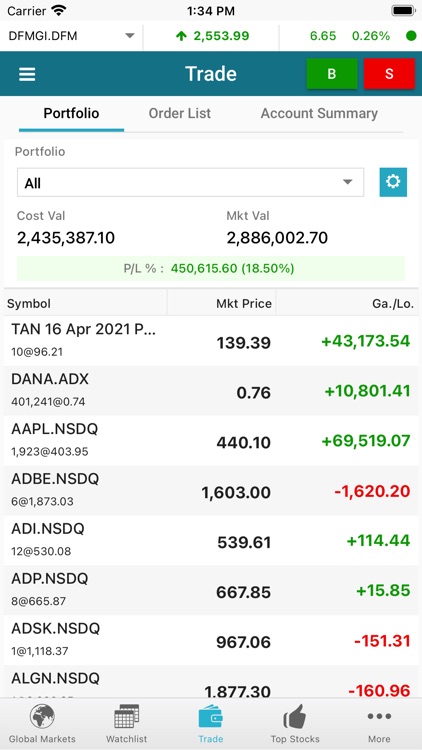422x750 pixels.
Task: Select the DANA.ADX holding
Action: [x=211, y=391]
